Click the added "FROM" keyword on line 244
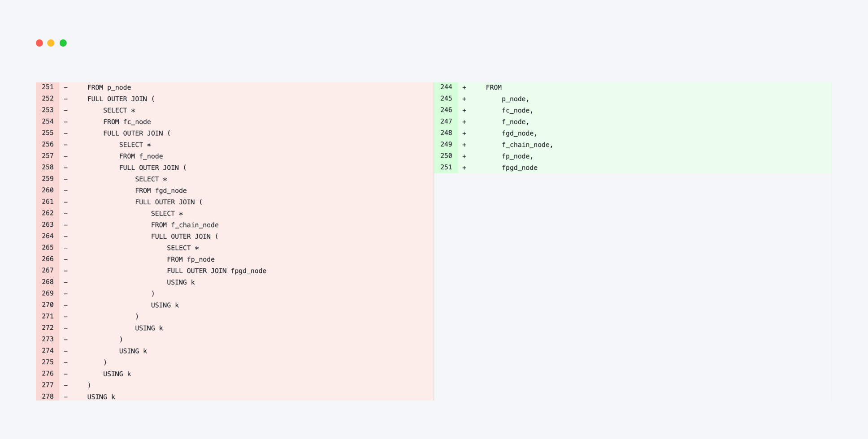The image size is (868, 439). (x=494, y=87)
